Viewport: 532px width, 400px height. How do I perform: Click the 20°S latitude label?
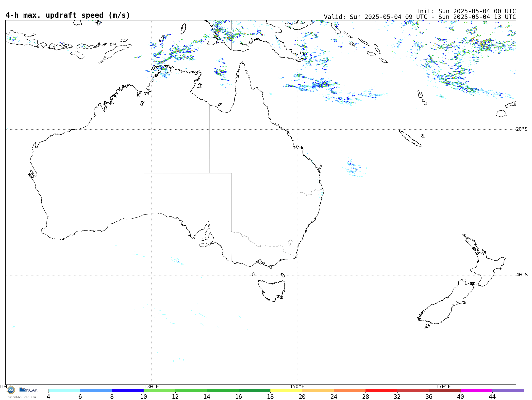click(x=522, y=129)
